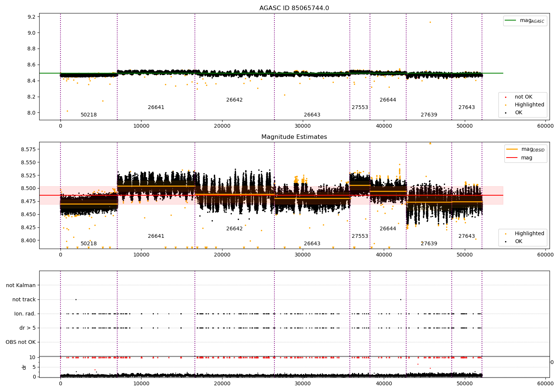560x392 pixels.
Task: Click label 27643 in the Magnitude Estimates plot
Action: pos(467,236)
